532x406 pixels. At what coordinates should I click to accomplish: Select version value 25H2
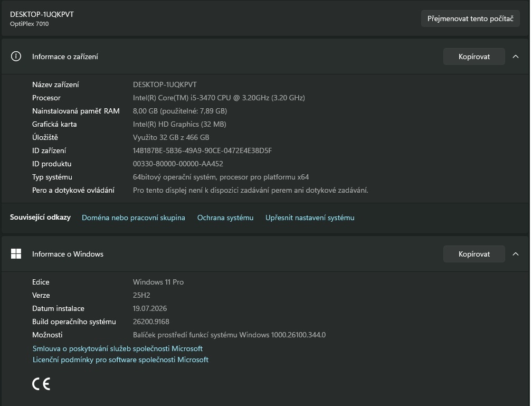pos(141,295)
